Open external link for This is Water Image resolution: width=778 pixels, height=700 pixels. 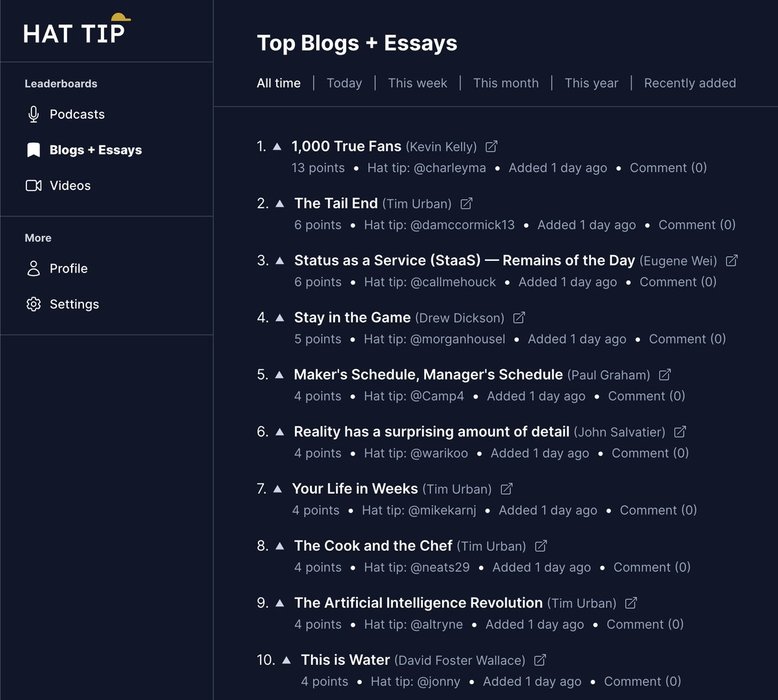pyautogui.click(x=540, y=660)
